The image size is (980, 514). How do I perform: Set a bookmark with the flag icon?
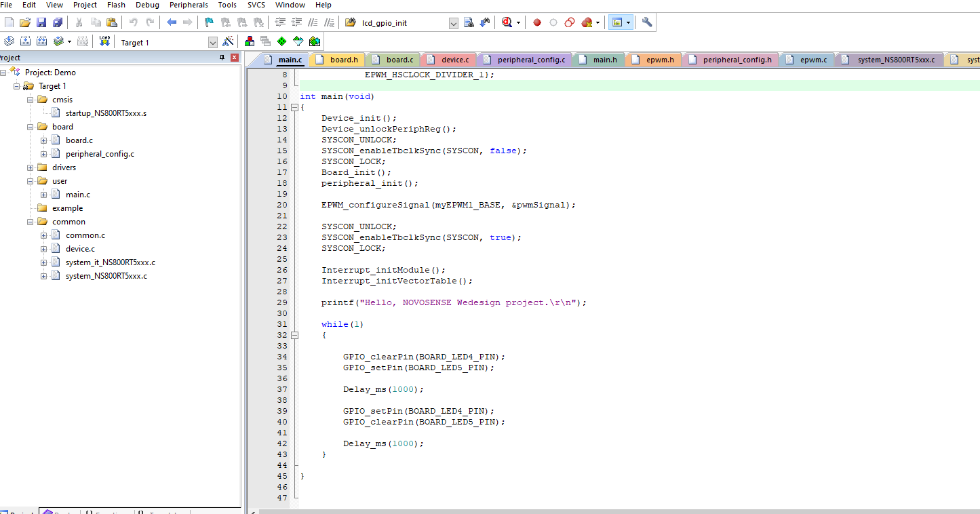209,22
